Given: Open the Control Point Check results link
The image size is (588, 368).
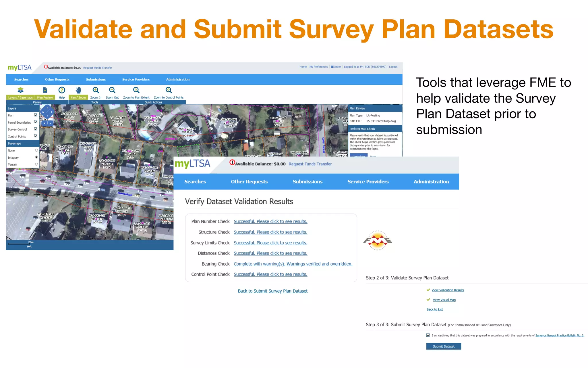Looking at the screenshot, I should [x=270, y=274].
